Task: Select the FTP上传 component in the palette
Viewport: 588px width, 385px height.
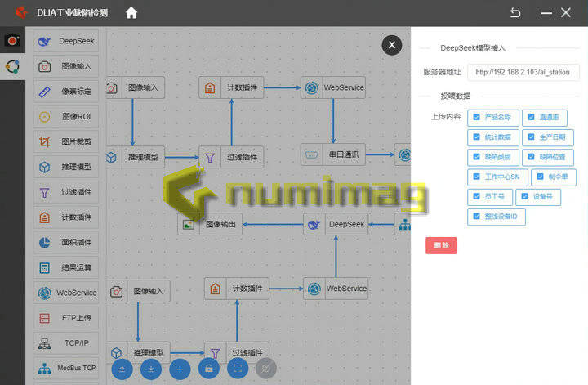Action: (x=66, y=318)
